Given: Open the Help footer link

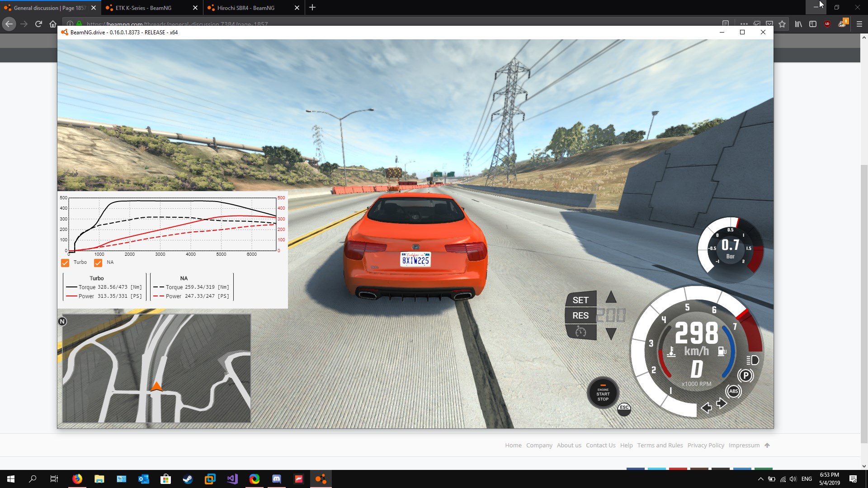Looking at the screenshot, I should [x=627, y=446].
